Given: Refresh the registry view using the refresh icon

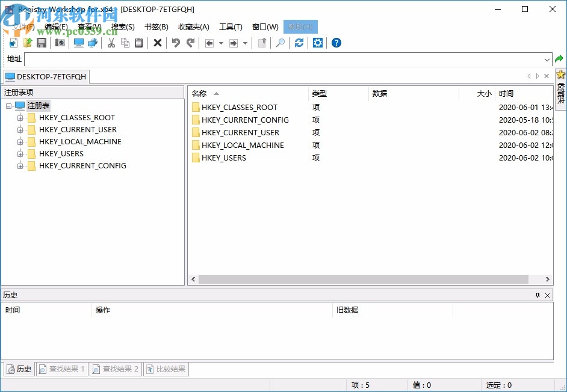Looking at the screenshot, I should (x=299, y=43).
